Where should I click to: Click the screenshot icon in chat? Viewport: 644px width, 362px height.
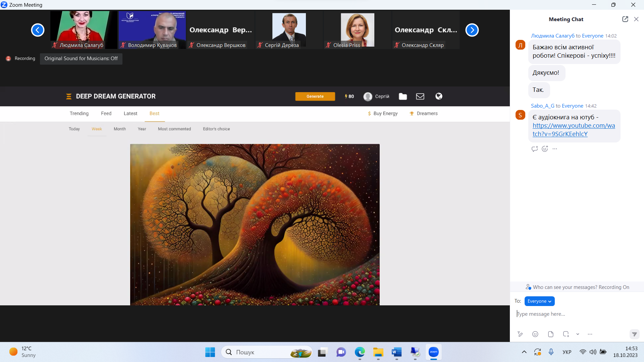(x=566, y=334)
